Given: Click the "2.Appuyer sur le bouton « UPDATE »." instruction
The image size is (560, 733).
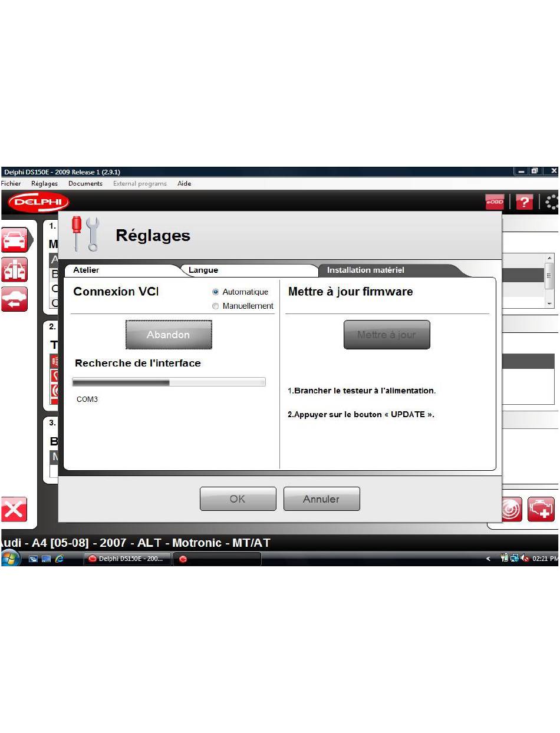Looking at the screenshot, I should click(361, 414).
